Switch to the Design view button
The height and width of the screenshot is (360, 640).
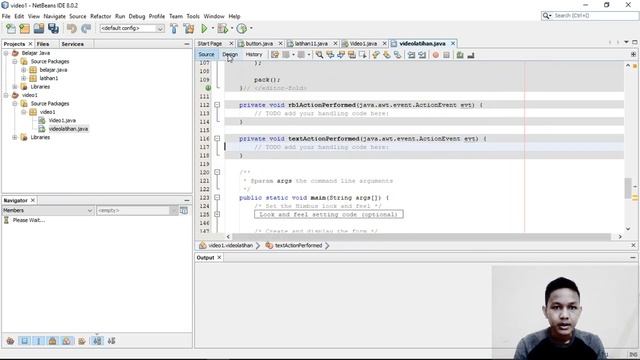[230, 54]
